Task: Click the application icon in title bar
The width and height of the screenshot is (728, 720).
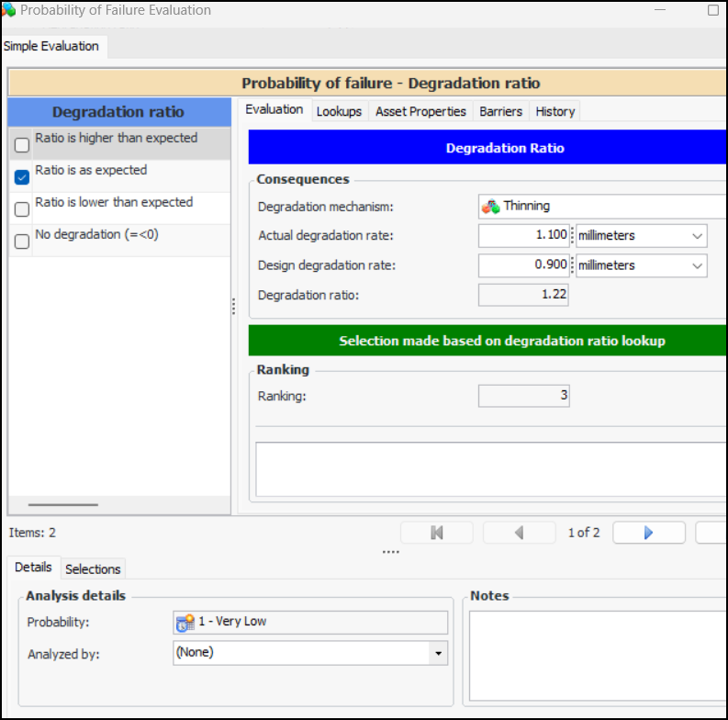Action: [x=8, y=10]
